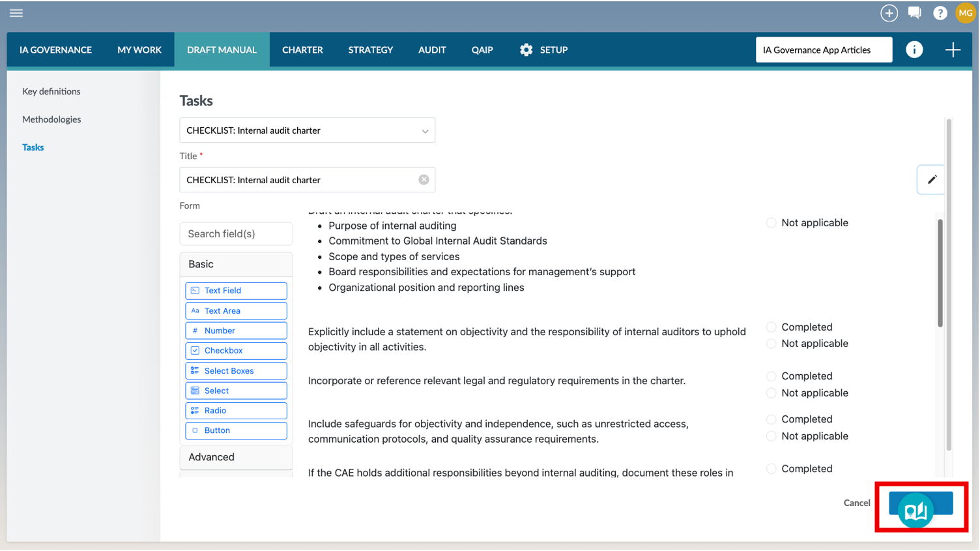Select Completed for CAE additional responsibilities item
This screenshot has width=980, height=551.
(771, 469)
